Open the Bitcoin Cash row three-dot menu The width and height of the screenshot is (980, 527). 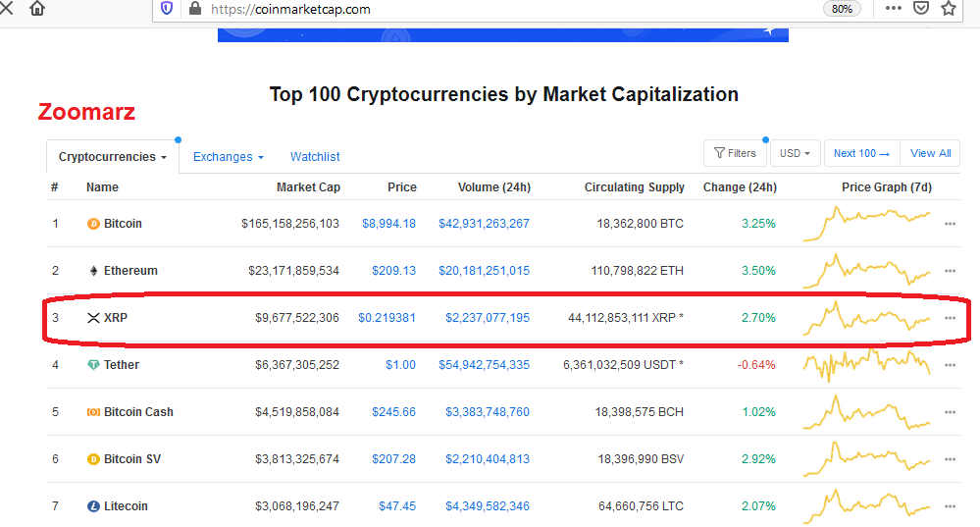950,412
